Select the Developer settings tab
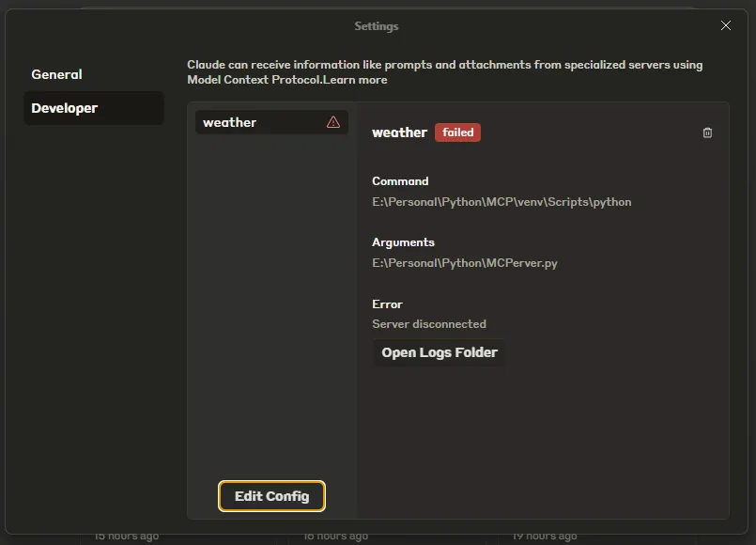 [94, 108]
